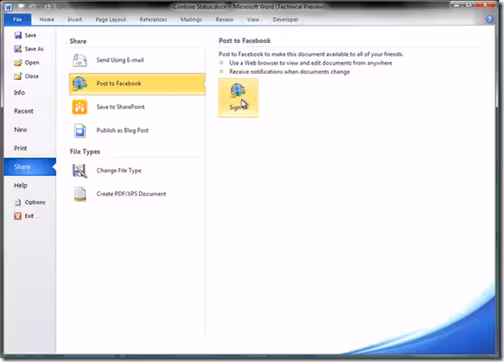Viewport: 504px width, 362px height.
Task: Click the Options text
Action: pos(35,202)
